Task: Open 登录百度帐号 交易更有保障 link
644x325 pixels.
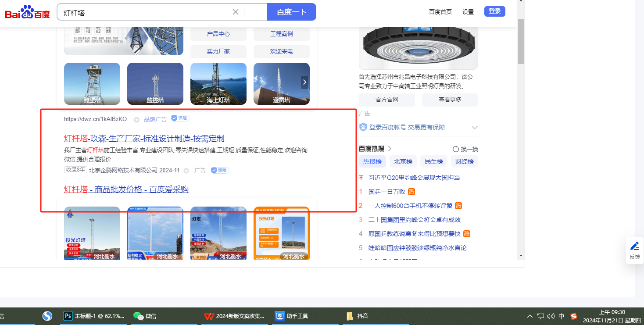Action: [x=407, y=127]
